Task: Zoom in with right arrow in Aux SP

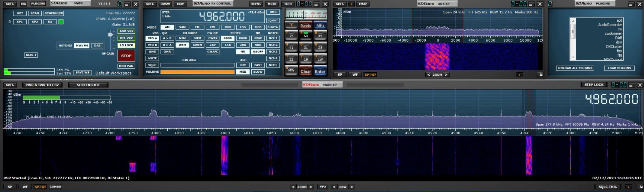Action: point(446,75)
